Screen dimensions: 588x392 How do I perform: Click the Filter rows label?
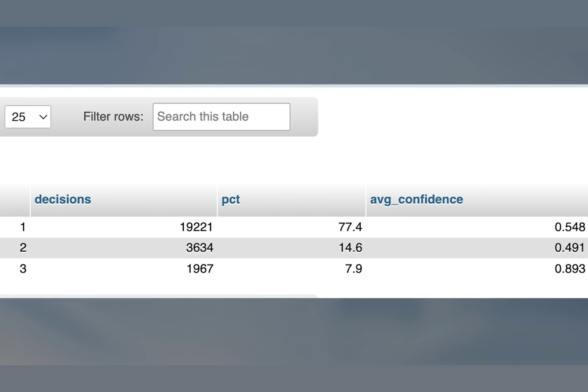click(113, 117)
